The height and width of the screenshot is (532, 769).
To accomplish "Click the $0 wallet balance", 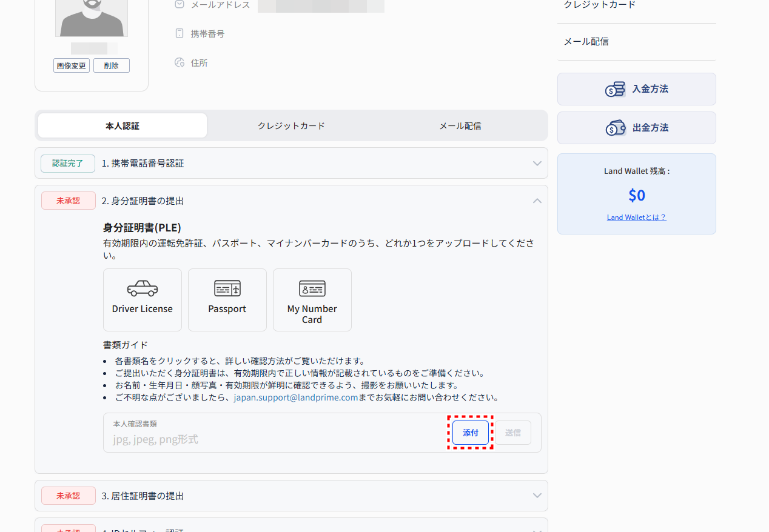I will pyautogui.click(x=637, y=195).
